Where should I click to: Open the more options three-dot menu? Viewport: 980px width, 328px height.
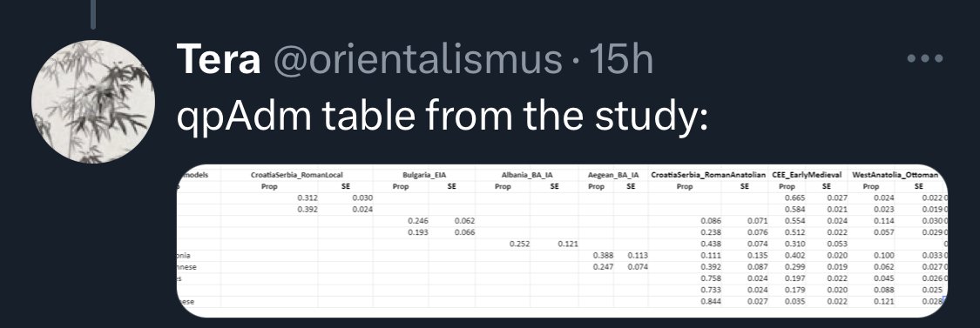click(x=924, y=59)
